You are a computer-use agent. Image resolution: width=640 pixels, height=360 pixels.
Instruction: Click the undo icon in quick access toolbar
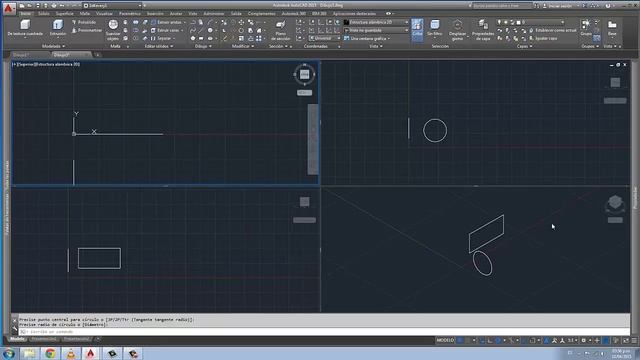62,6
